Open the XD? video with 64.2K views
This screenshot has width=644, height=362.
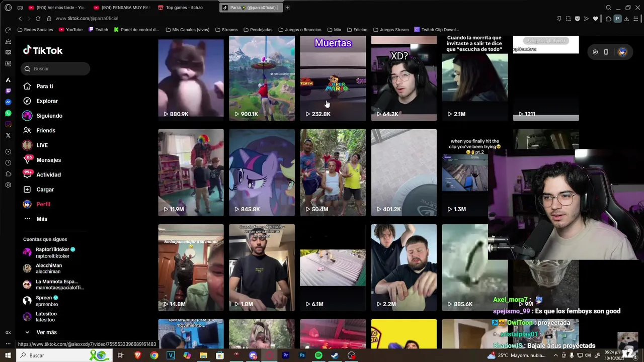coord(404,78)
